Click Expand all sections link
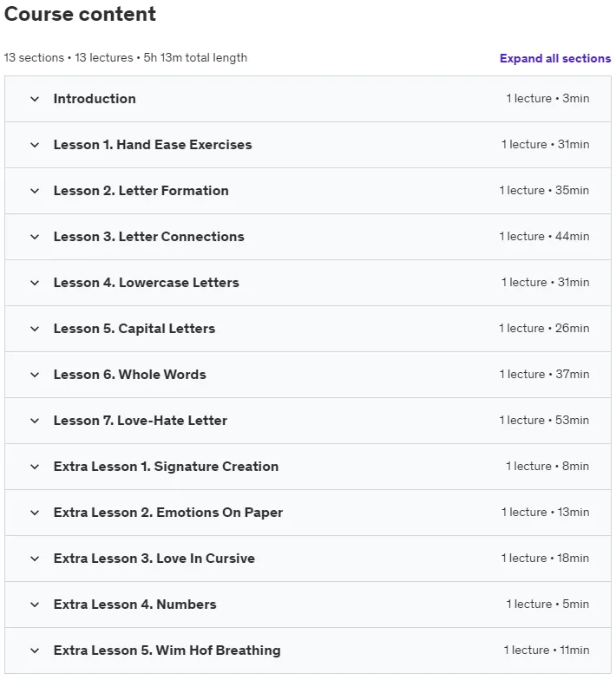This screenshot has height=680, width=616. pyautogui.click(x=555, y=58)
